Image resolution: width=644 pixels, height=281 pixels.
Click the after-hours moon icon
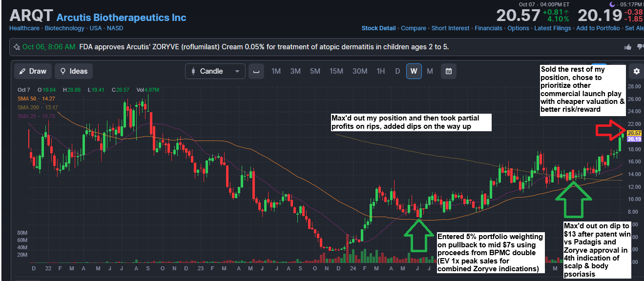click(x=612, y=5)
